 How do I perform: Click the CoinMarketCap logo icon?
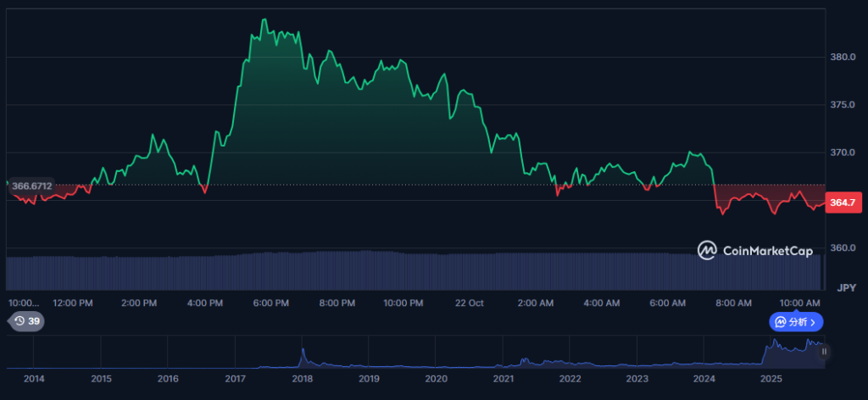point(708,250)
